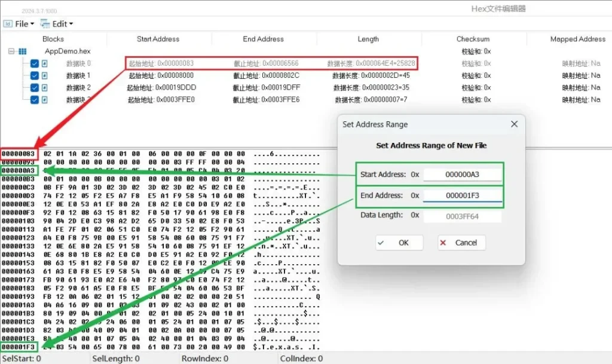
Task: Select the AppDemo.hex tree item
Action: click(x=67, y=51)
